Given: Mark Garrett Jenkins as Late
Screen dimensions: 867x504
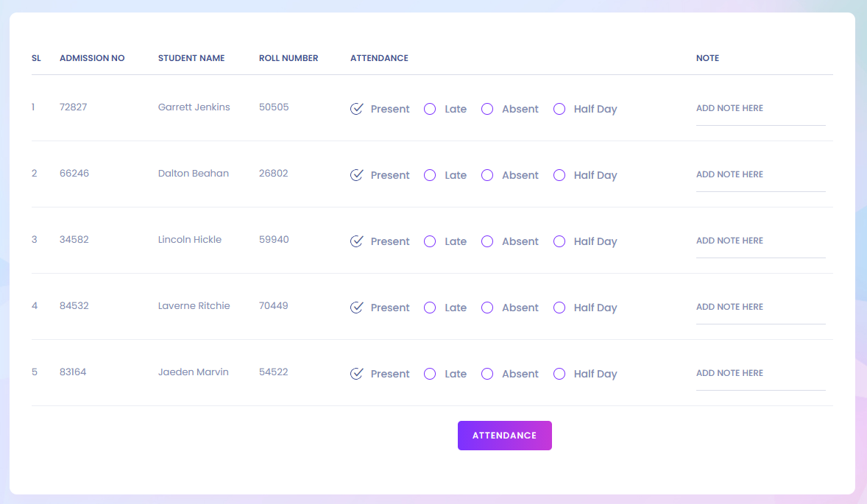Looking at the screenshot, I should pos(430,109).
